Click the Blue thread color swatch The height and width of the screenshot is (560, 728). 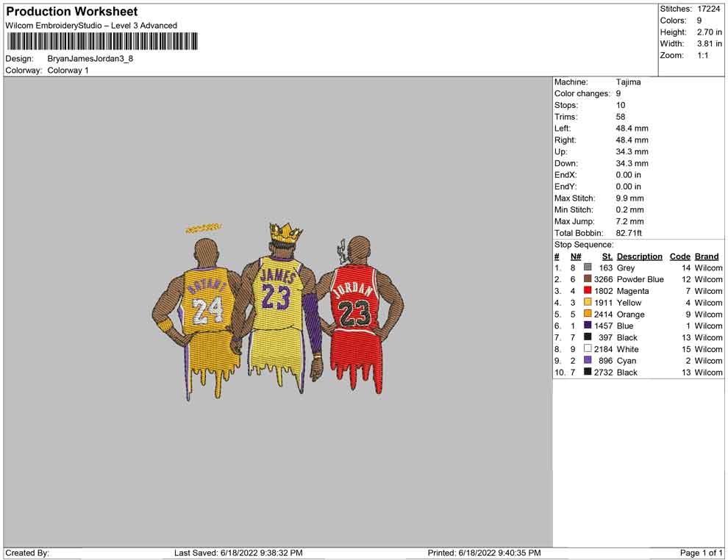pyautogui.click(x=588, y=326)
